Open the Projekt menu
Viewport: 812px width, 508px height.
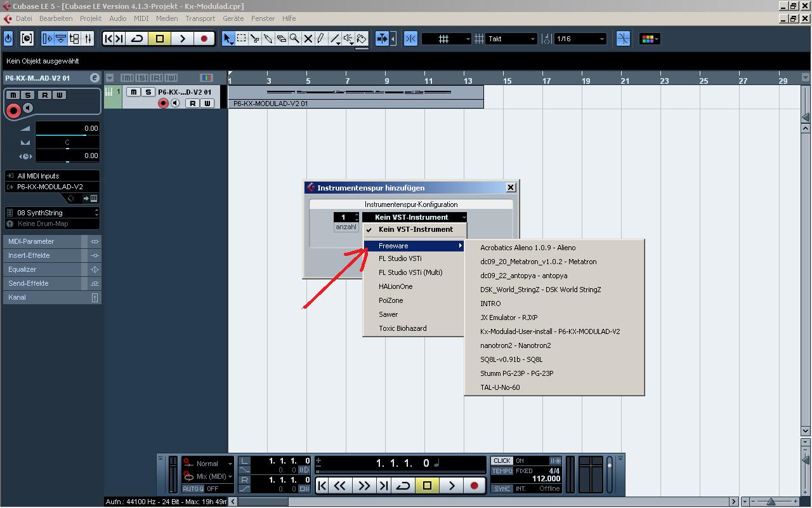(91, 18)
